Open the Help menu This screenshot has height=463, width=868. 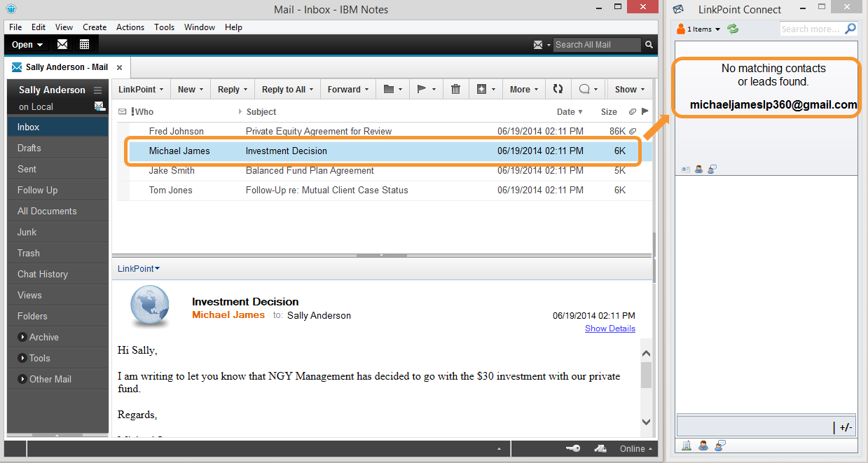(233, 27)
